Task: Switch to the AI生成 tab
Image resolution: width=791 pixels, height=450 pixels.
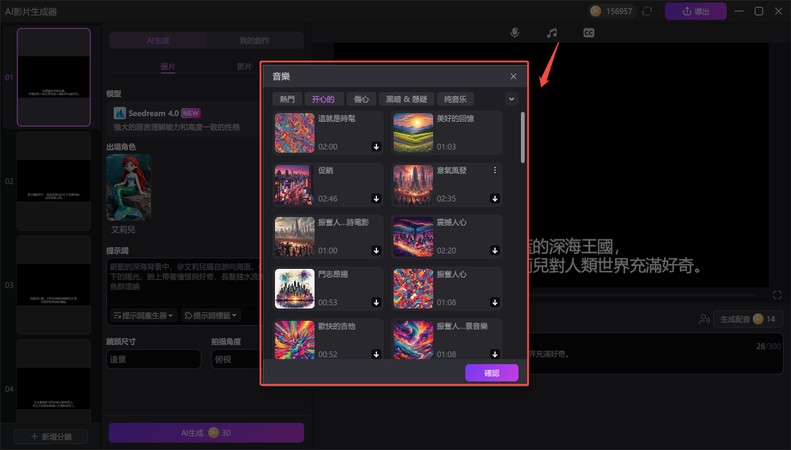Action: (x=158, y=40)
